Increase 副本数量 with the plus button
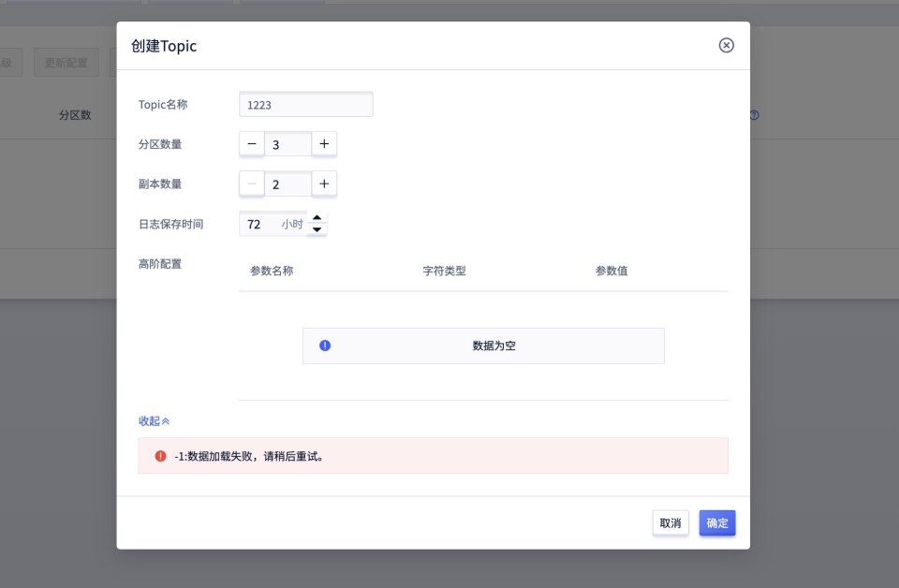 coord(324,184)
